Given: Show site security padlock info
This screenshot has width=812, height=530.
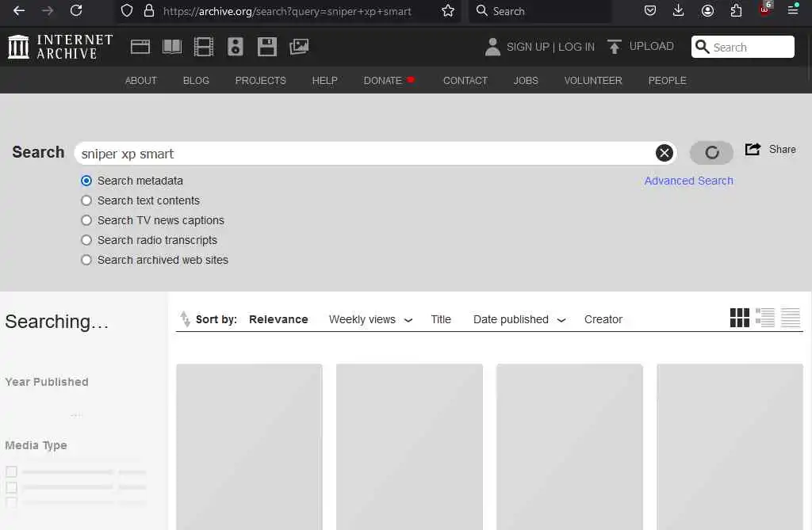Looking at the screenshot, I should [x=149, y=11].
